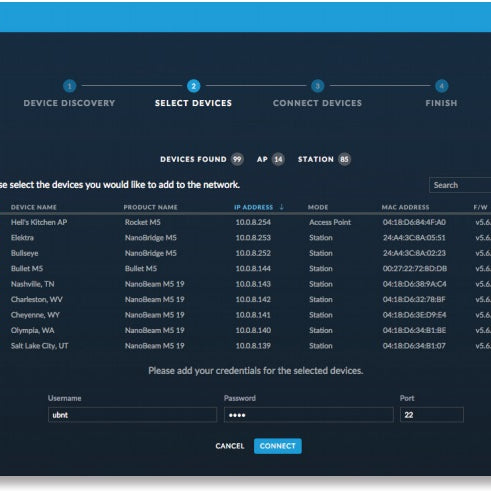
Task: Click IP address 10.0.8.253
Action: coord(253,238)
